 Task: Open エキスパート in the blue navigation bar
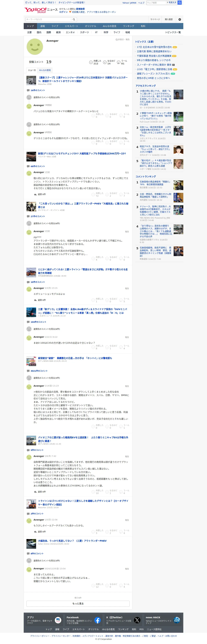(x=71, y=26)
